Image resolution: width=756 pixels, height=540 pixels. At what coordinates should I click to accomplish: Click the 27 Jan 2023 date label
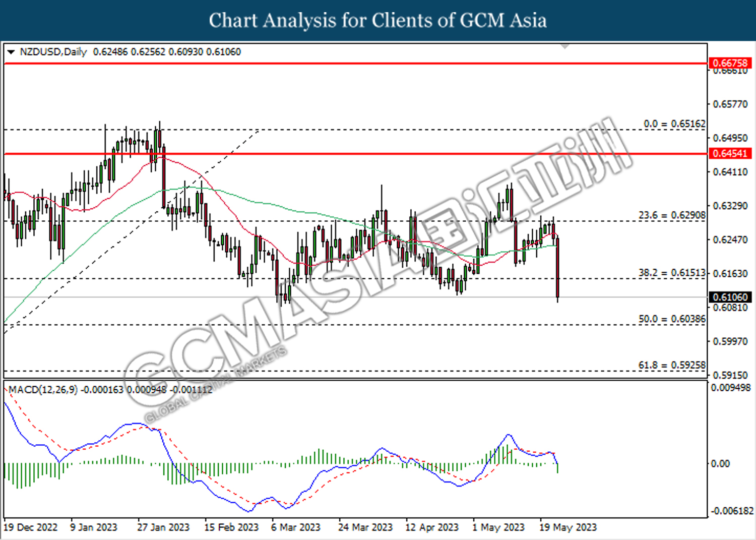point(163,527)
